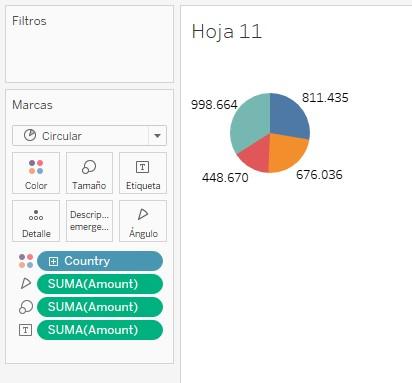This screenshot has width=412, height=383.
Task: Click size icon beside SUMA(Amount) pill
Action: [26, 307]
